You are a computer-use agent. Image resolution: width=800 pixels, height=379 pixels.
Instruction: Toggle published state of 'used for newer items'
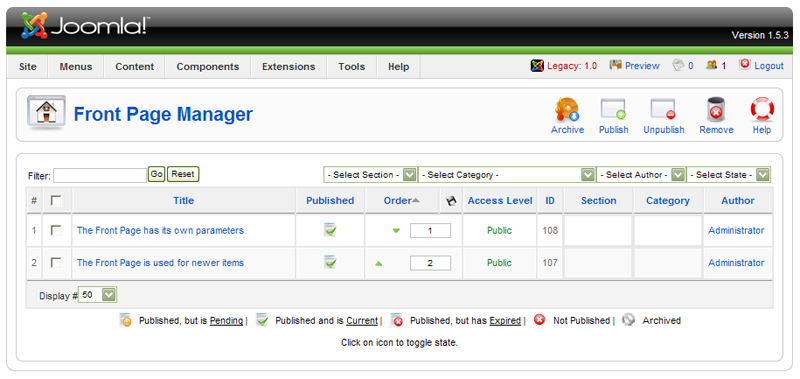coord(330,263)
